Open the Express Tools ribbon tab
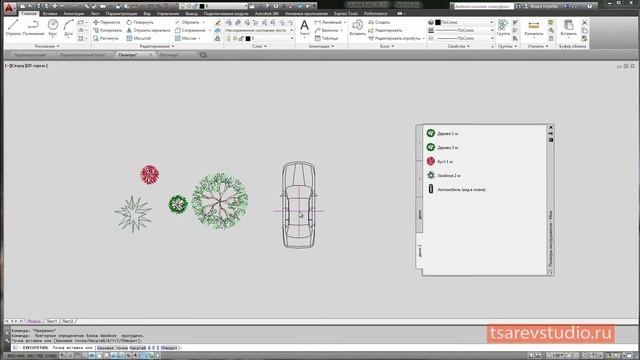 point(346,13)
